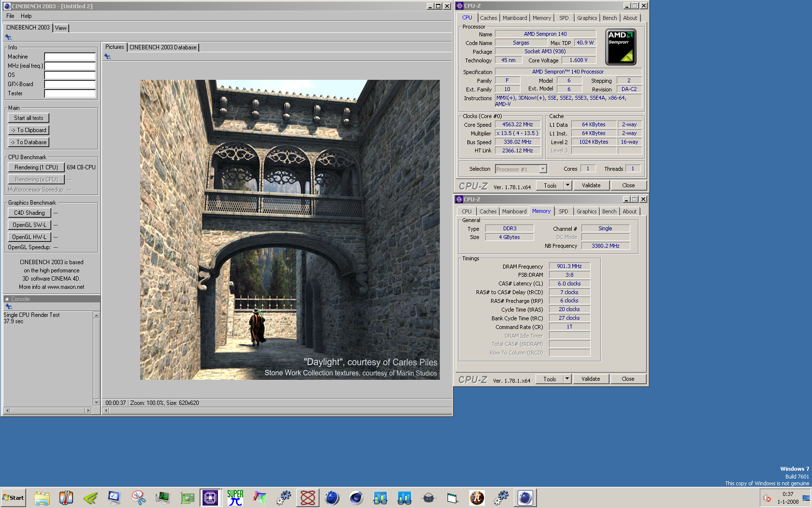Open Bench tab in bottom CPU-Z window
Screen dimensions: 812x508
(x=609, y=211)
